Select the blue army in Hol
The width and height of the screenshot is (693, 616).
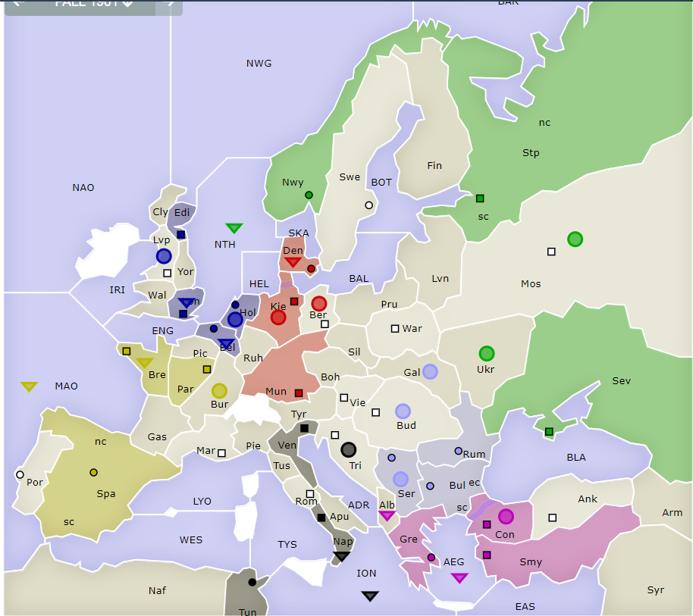pyautogui.click(x=235, y=319)
